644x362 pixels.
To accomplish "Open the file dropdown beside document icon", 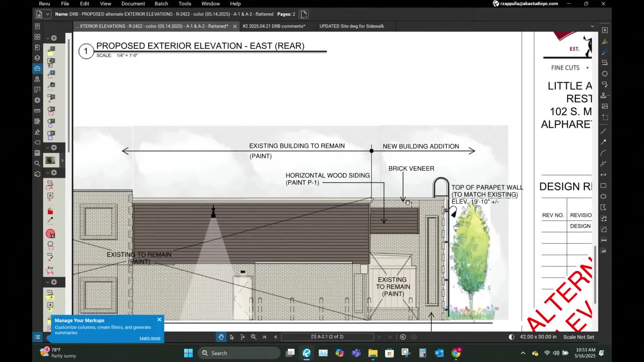I will [48, 14].
